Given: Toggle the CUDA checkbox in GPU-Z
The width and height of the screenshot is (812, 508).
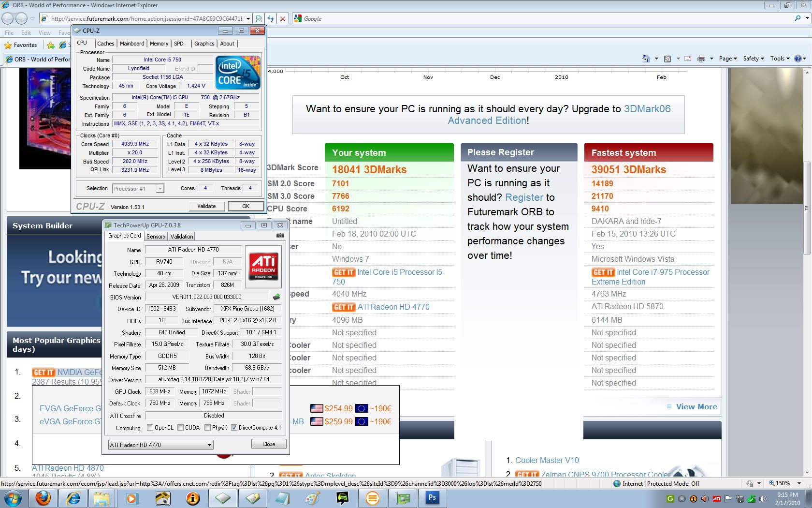Looking at the screenshot, I should tap(180, 428).
